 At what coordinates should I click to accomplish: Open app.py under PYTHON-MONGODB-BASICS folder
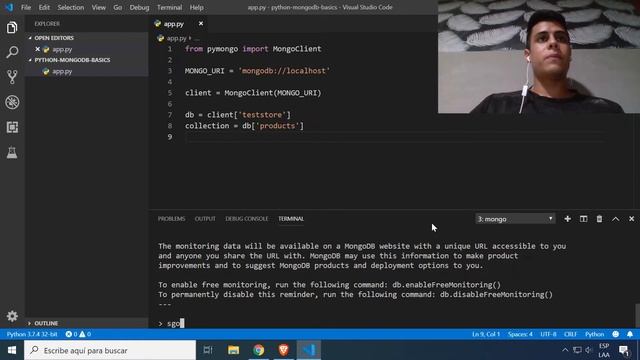(87, 71)
